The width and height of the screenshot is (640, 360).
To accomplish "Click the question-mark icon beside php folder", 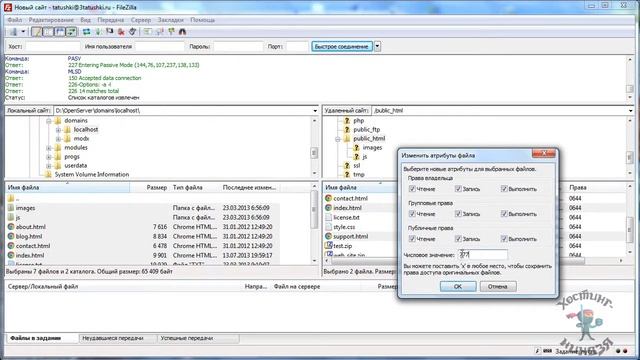I will coord(347,120).
